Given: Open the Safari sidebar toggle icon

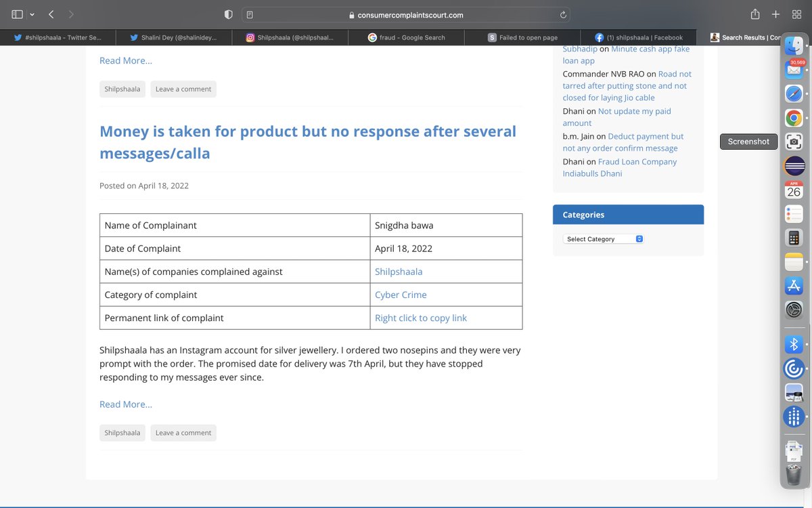Looking at the screenshot, I should (x=17, y=14).
